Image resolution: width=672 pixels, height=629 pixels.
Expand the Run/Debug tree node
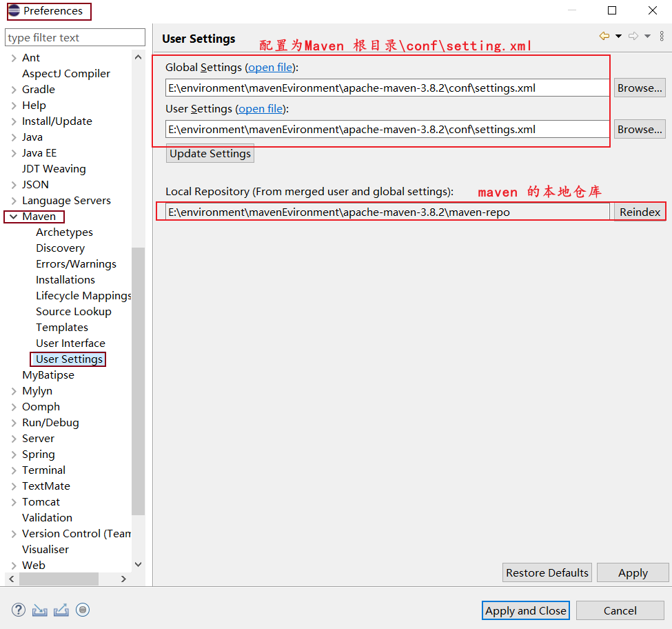14,423
